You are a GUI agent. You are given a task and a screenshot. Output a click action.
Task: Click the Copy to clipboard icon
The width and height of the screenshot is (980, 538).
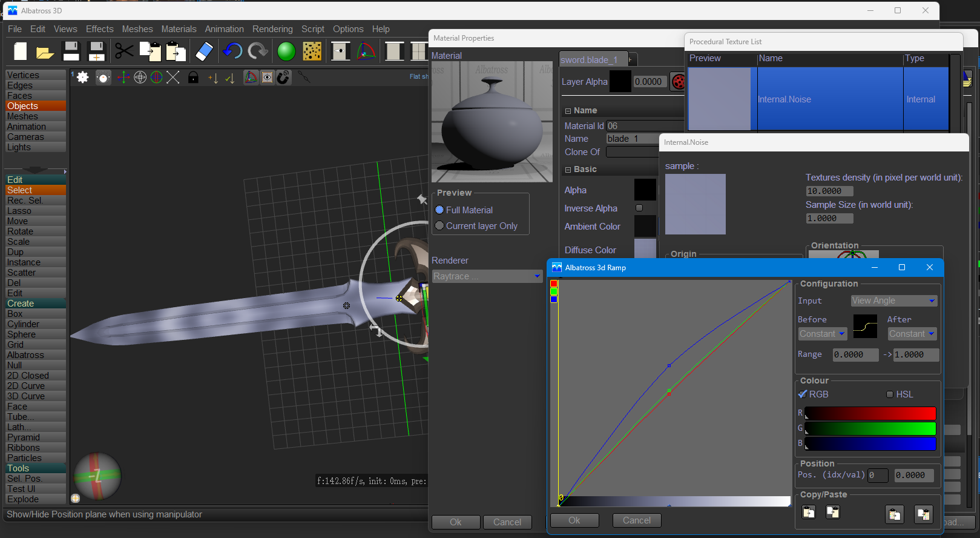tap(150, 51)
